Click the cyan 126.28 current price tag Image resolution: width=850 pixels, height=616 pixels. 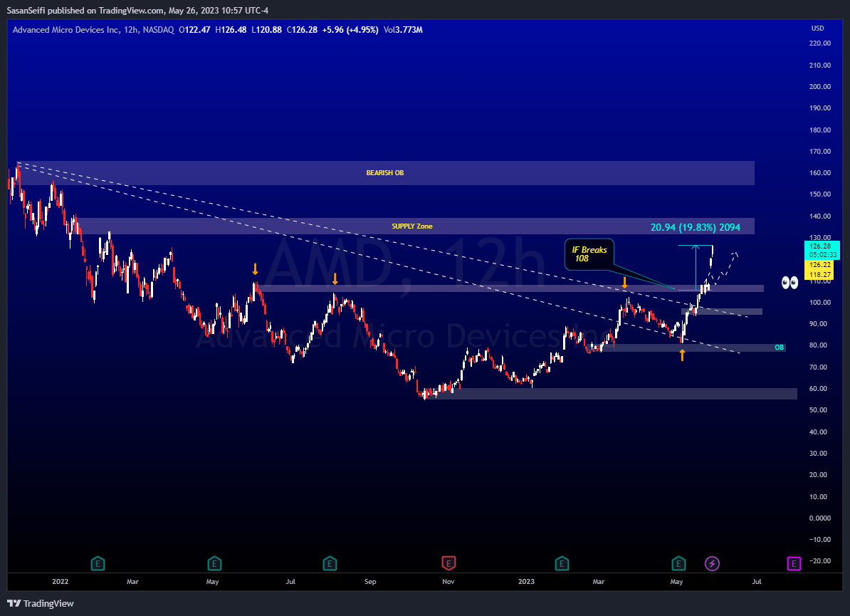click(820, 246)
